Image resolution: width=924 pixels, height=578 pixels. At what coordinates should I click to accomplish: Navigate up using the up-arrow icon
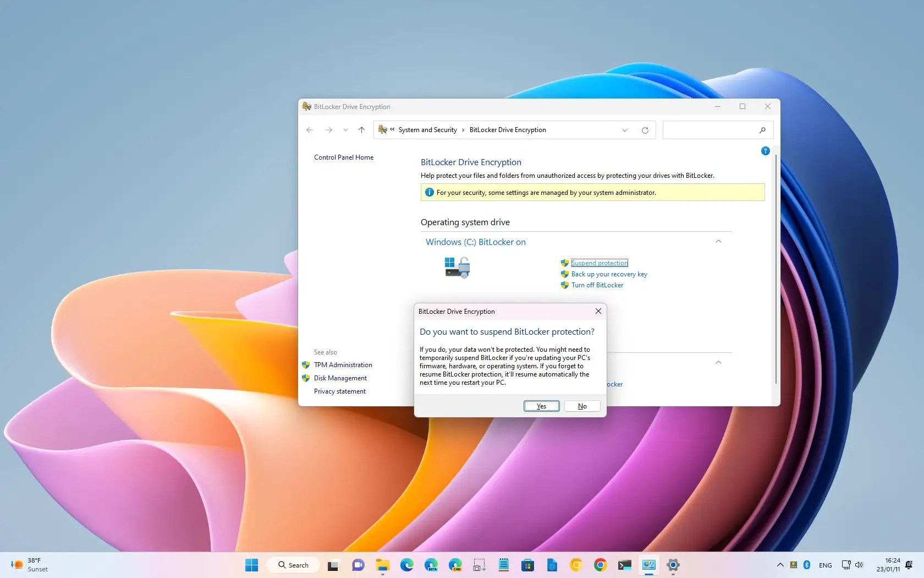[361, 130]
